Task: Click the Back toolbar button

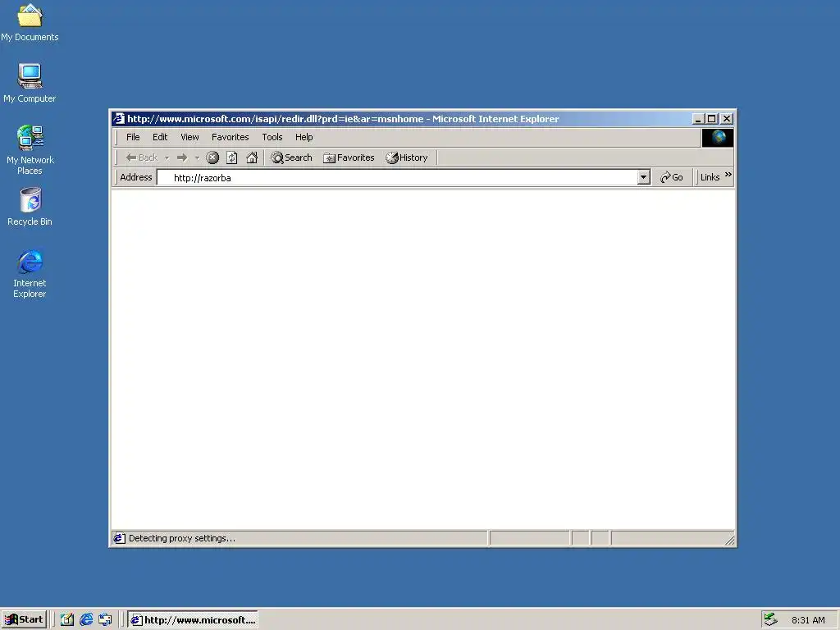Action: coord(141,157)
